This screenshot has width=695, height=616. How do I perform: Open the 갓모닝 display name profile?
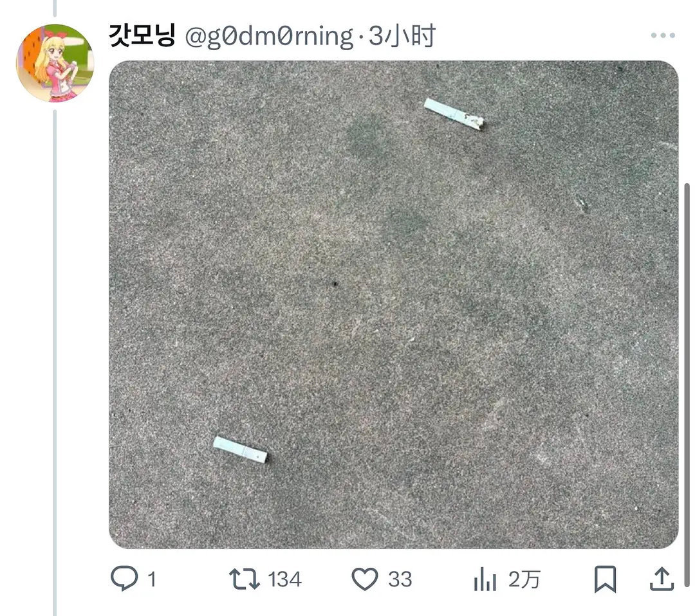pyautogui.click(x=142, y=35)
